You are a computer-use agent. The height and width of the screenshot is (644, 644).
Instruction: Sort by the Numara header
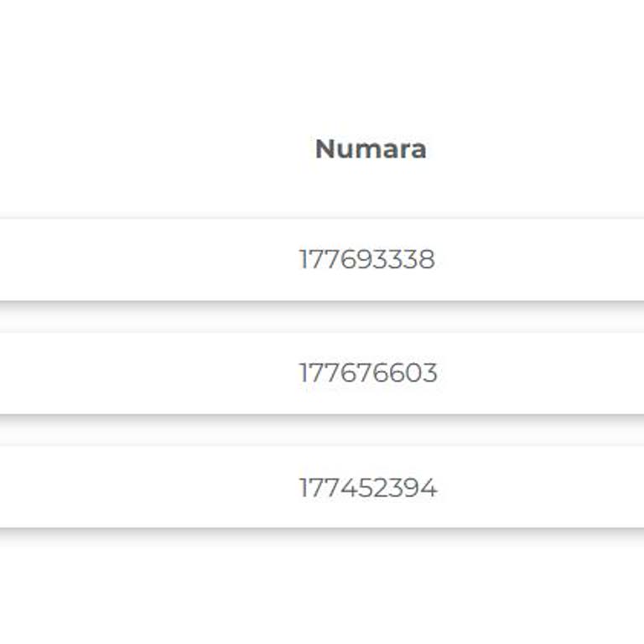tap(370, 149)
